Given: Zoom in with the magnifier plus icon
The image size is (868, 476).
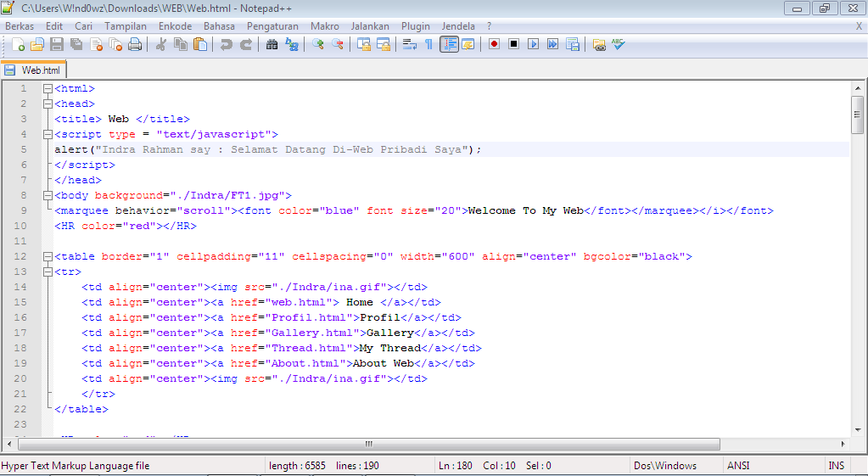Looking at the screenshot, I should tap(317, 44).
